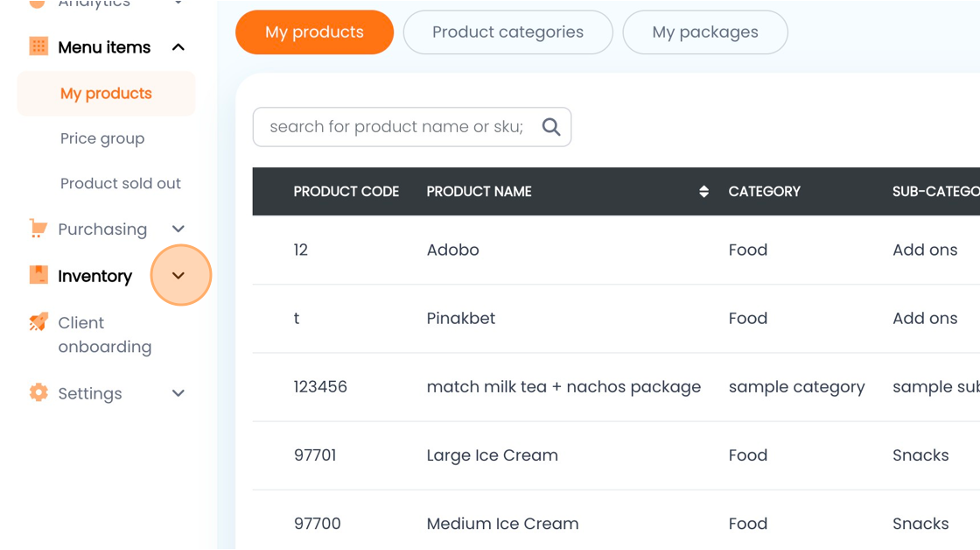The image size is (980, 550).
Task: Click Food category in Large Ice Cream row
Action: (x=748, y=455)
